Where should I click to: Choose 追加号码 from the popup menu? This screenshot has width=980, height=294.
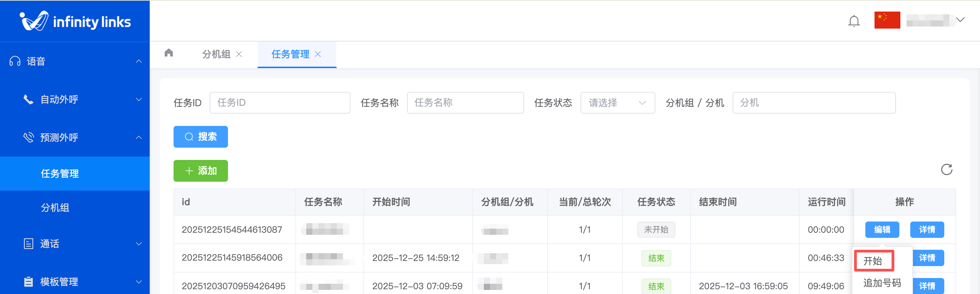pos(881,283)
